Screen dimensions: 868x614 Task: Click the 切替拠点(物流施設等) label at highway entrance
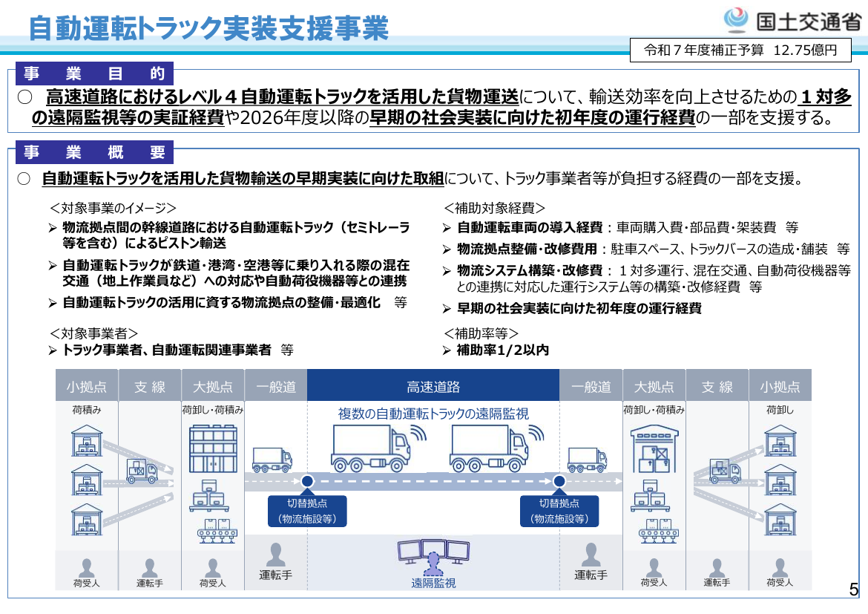(x=307, y=511)
